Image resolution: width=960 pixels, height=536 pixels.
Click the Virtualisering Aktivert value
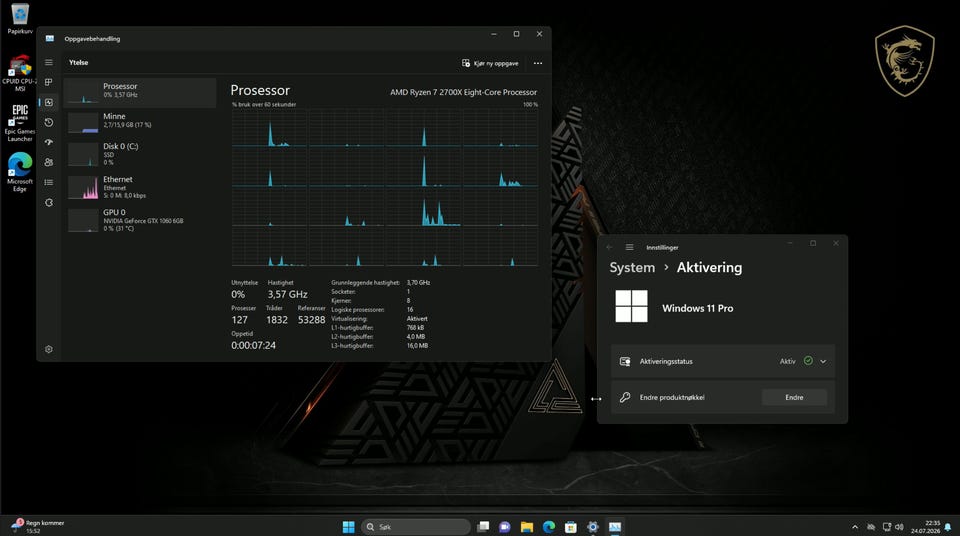[417, 319]
